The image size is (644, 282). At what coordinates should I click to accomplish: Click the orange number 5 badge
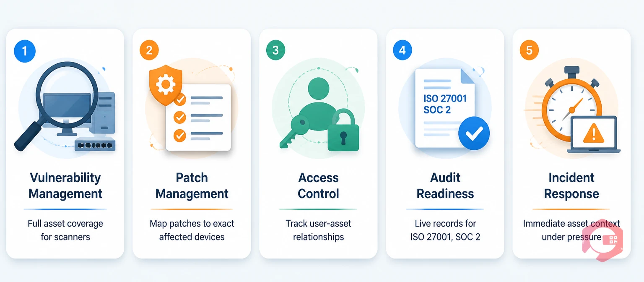click(529, 50)
